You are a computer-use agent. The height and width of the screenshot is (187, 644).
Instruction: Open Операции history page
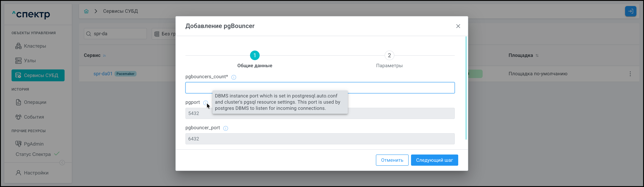pyautogui.click(x=35, y=102)
